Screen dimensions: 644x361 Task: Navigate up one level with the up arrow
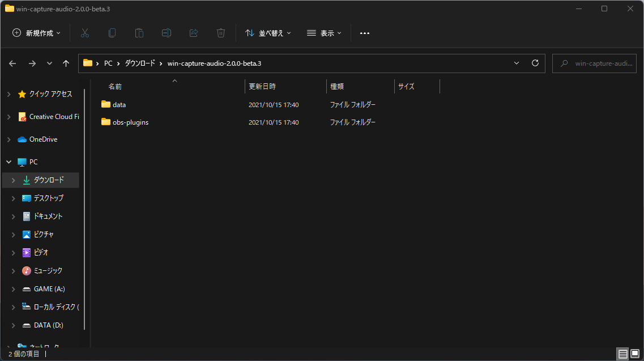point(66,63)
